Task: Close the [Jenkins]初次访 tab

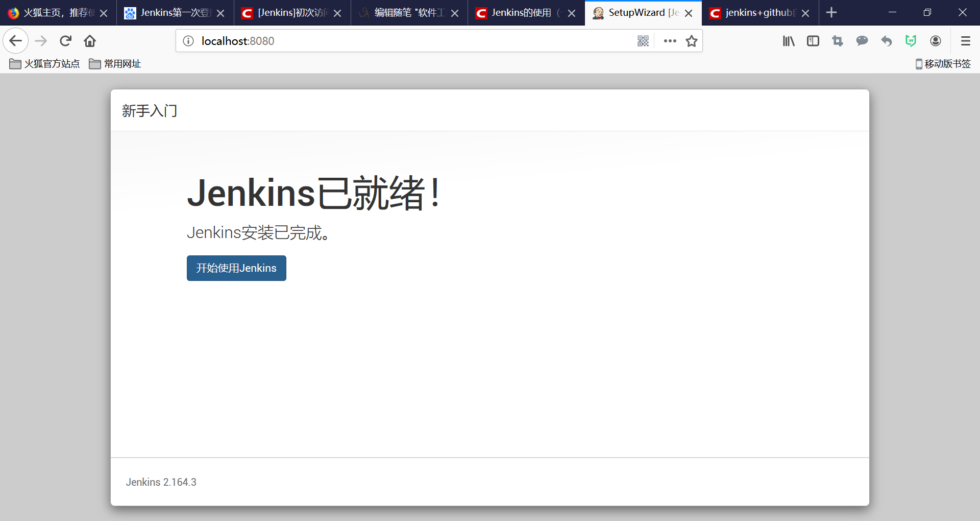Action: pyautogui.click(x=337, y=13)
